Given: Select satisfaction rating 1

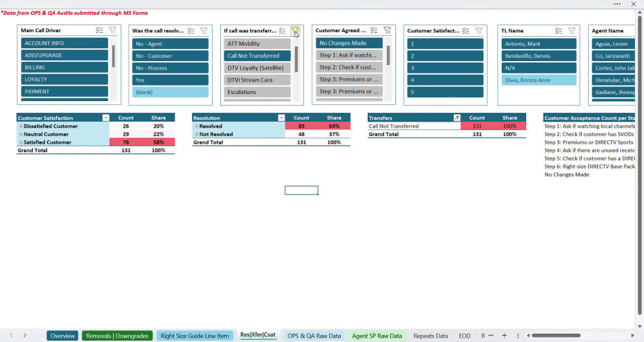Looking at the screenshot, I should (445, 44).
